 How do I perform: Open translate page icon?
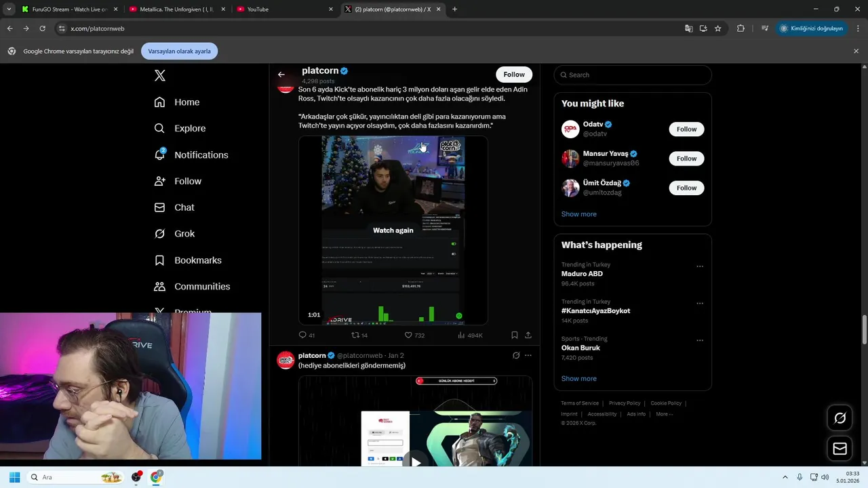(688, 28)
